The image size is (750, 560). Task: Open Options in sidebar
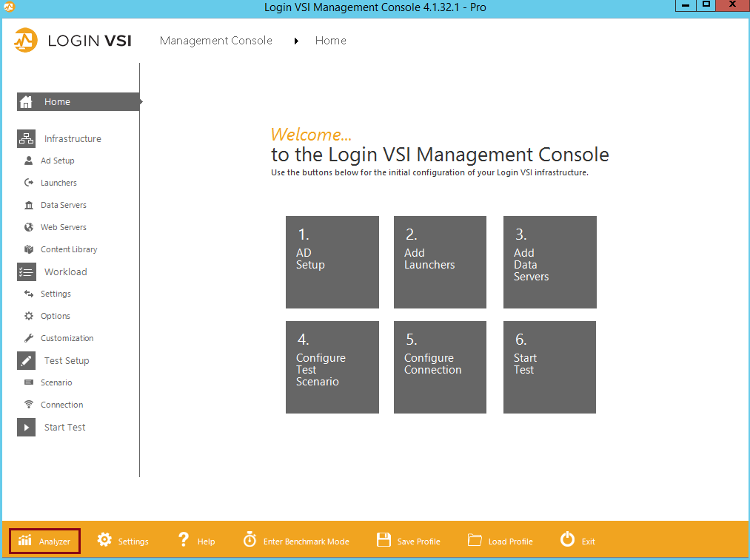(55, 316)
